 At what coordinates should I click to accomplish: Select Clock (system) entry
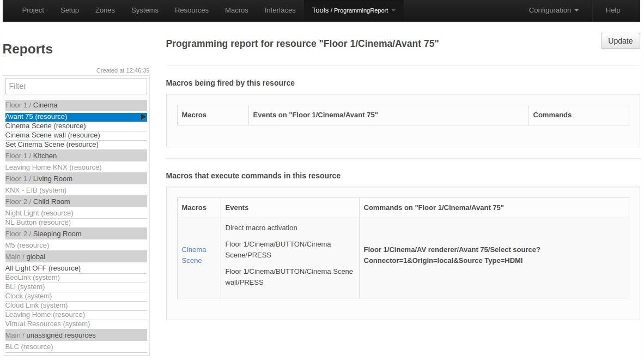(x=76, y=296)
